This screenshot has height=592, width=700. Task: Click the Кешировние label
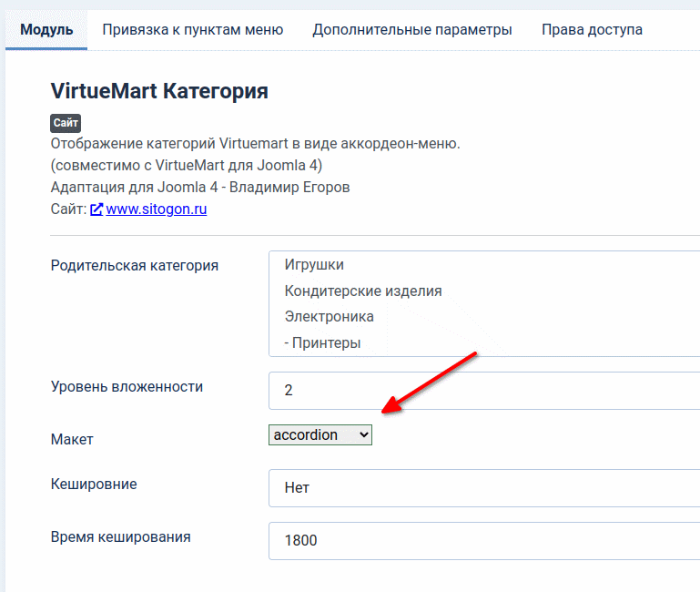(94, 484)
